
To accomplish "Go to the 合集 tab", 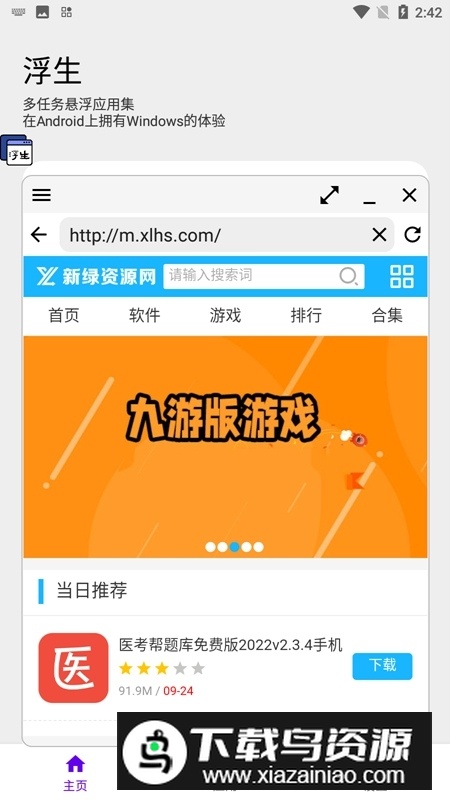I will (x=387, y=315).
